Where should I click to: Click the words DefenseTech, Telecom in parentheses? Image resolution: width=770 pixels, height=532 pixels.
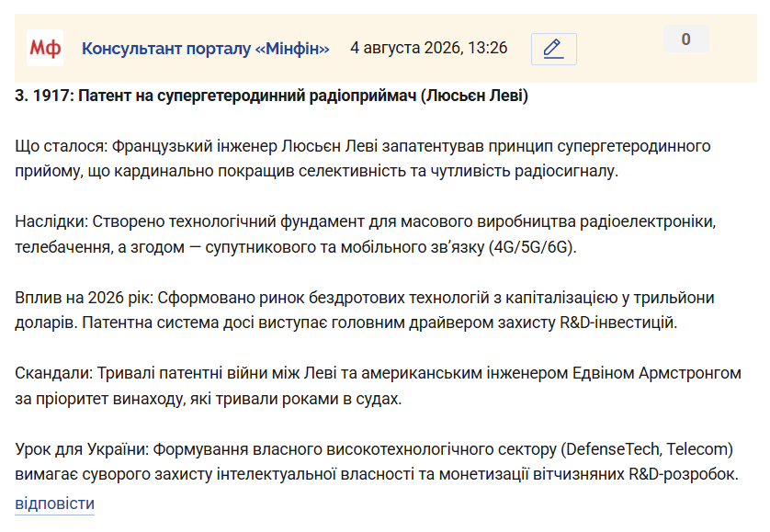[x=646, y=449]
